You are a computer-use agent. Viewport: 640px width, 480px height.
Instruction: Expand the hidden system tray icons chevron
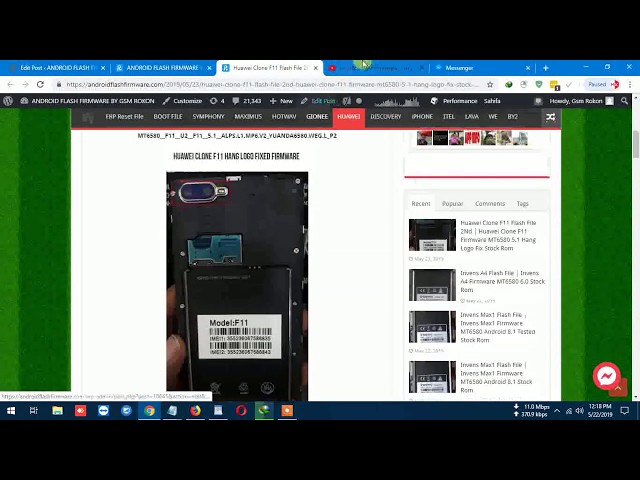[557, 411]
